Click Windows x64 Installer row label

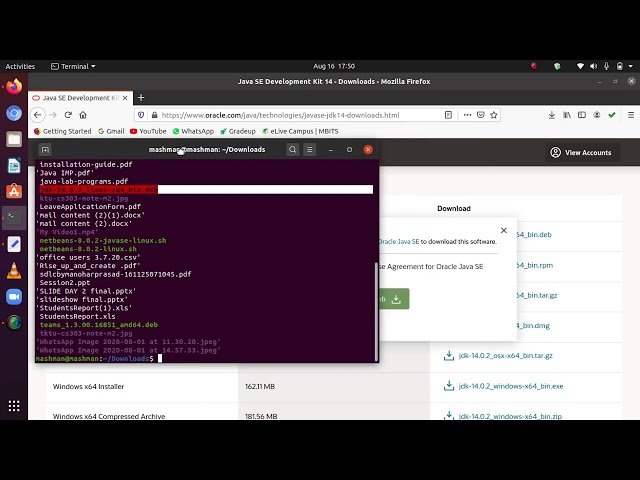pyautogui.click(x=89, y=386)
